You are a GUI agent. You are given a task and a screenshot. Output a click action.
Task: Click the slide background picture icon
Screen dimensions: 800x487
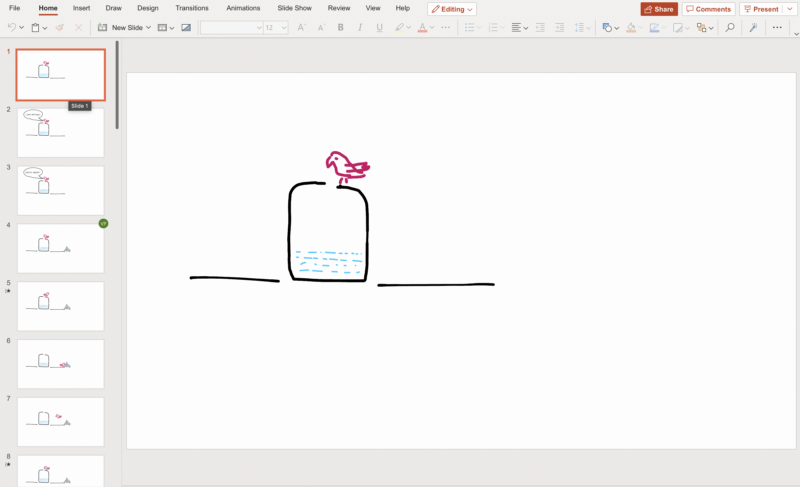(x=186, y=28)
